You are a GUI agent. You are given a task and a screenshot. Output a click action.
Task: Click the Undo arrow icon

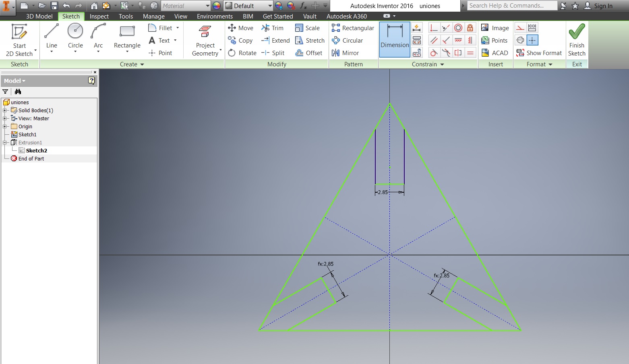pyautogui.click(x=66, y=6)
